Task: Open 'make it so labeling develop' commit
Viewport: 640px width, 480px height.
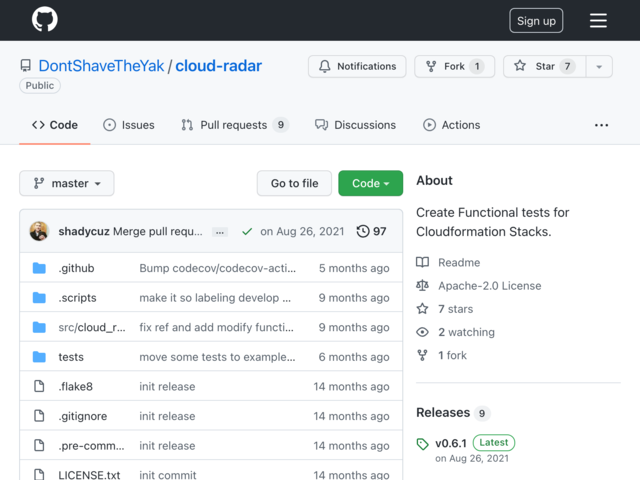Action: (x=215, y=298)
